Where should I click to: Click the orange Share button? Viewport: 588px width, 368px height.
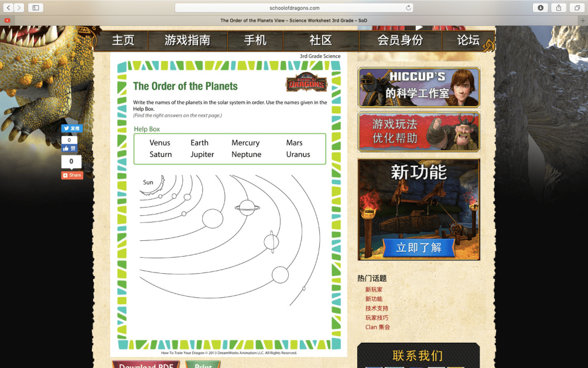tap(72, 175)
